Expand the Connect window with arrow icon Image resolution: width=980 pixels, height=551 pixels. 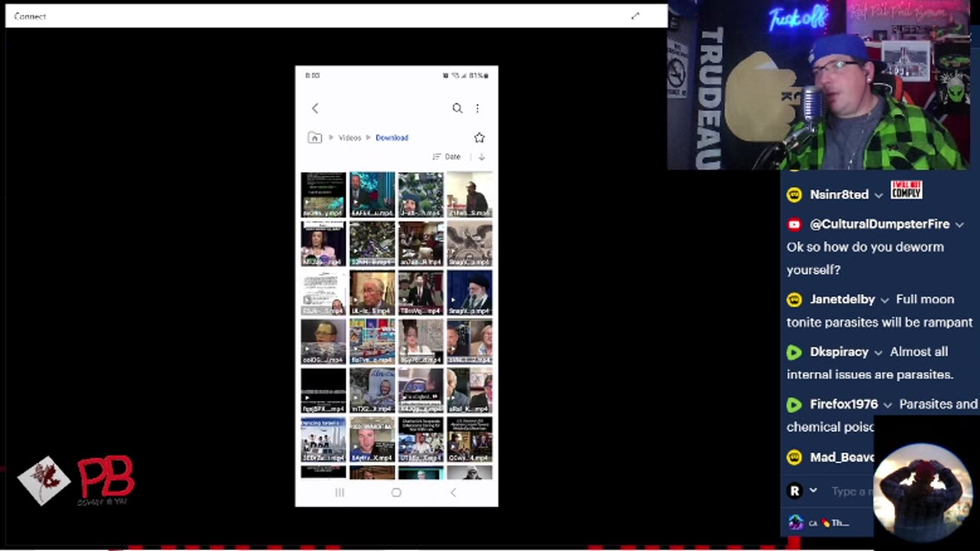pos(635,16)
